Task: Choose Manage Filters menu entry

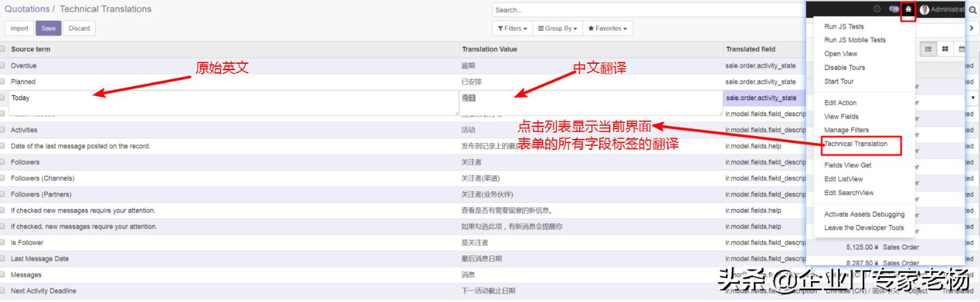Action: (x=846, y=131)
